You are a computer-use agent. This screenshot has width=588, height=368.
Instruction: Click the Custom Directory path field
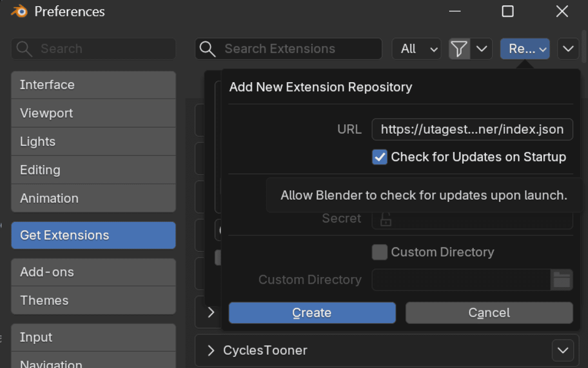[461, 280]
